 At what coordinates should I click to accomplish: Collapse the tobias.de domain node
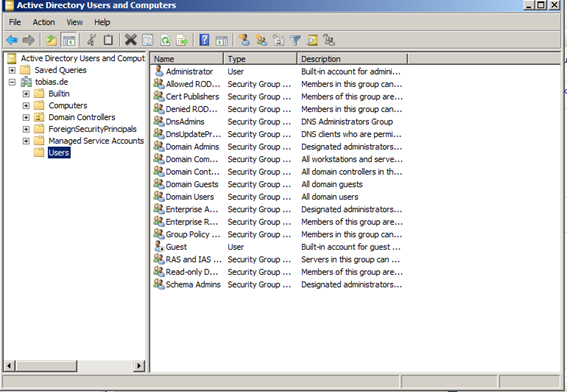coord(12,82)
